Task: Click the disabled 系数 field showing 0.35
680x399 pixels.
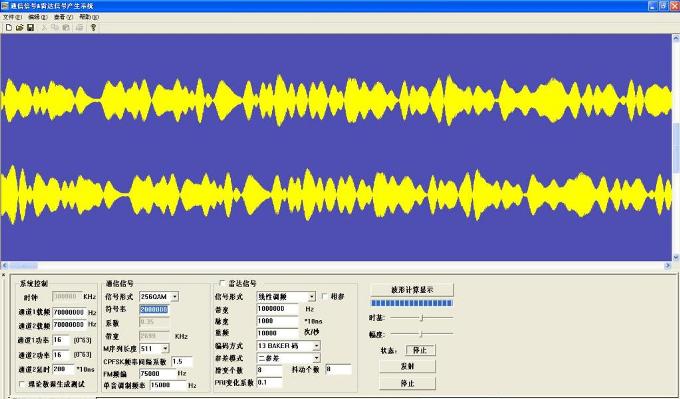Action: click(154, 322)
